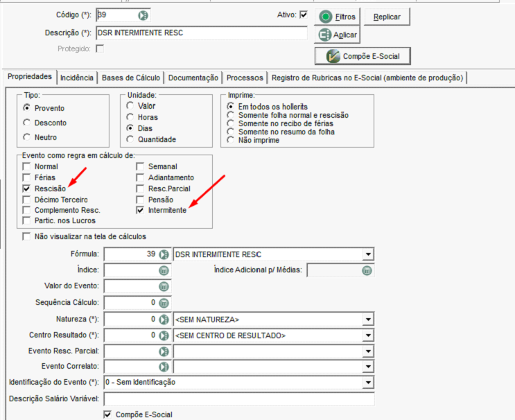Click the lookup icon in Código field
The height and width of the screenshot is (420, 515).
tap(143, 15)
